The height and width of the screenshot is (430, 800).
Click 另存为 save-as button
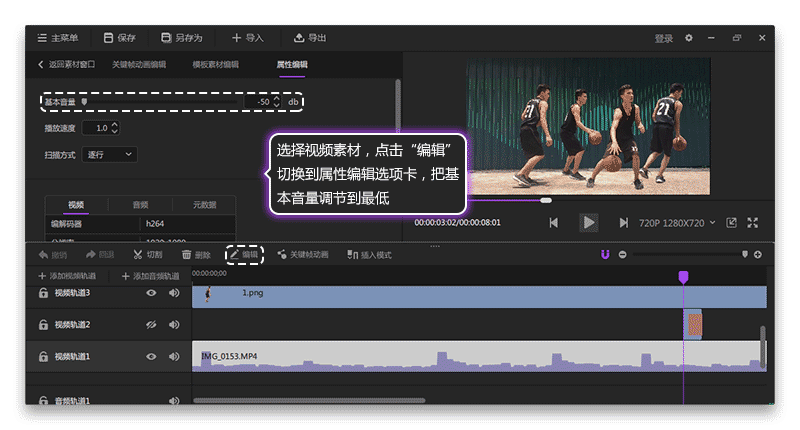182,38
